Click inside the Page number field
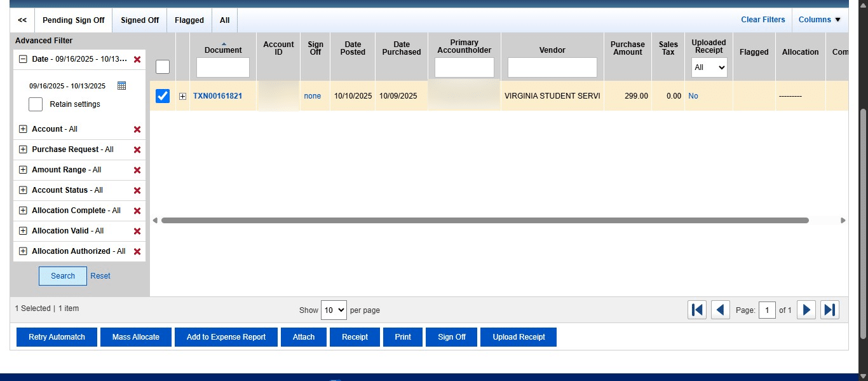This screenshot has width=868, height=381. coord(767,310)
